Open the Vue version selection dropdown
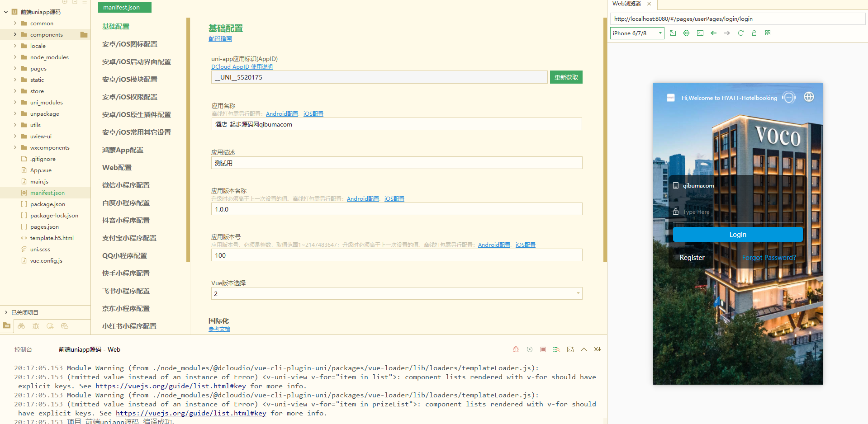Screen dimensions: 868x424 (396, 293)
